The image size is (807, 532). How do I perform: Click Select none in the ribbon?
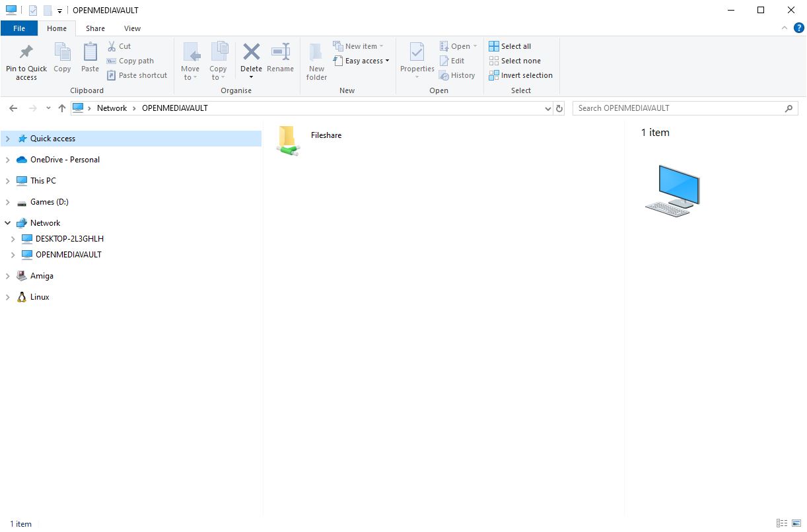coord(514,61)
